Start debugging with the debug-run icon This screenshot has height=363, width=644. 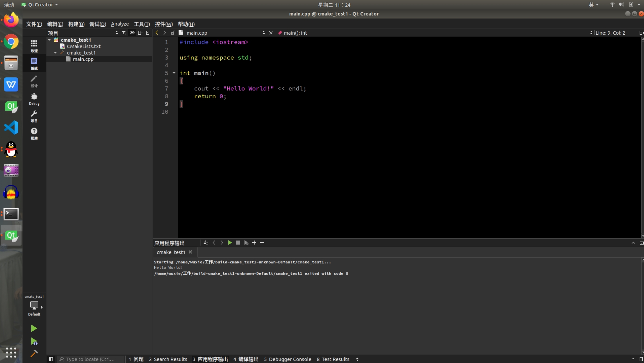pos(34,341)
